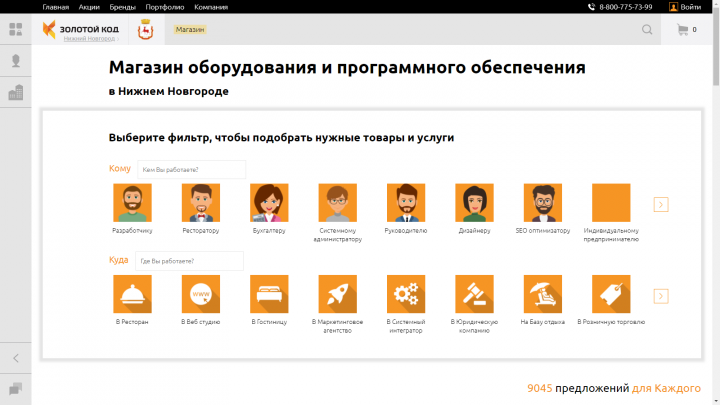Open the Магазин breadcrumb tab
The height and width of the screenshot is (405, 720).
pos(190,29)
